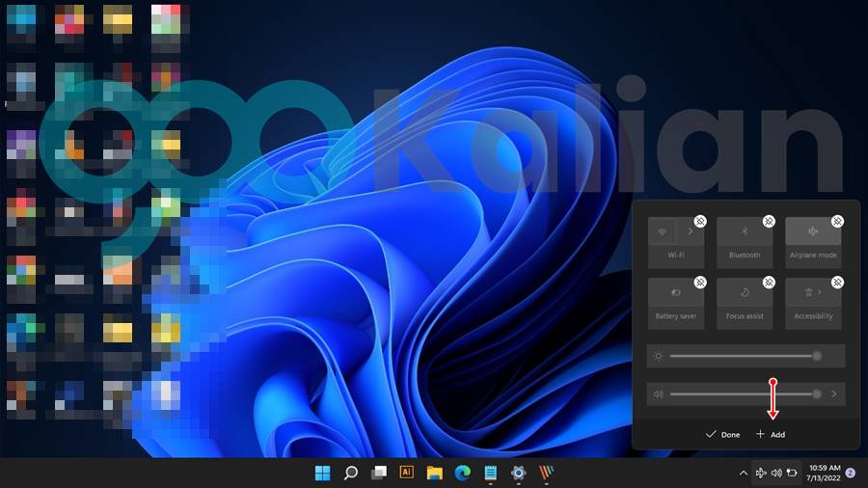The height and width of the screenshot is (488, 868).
Task: Toggle the Airplane mode tile
Action: click(x=813, y=231)
